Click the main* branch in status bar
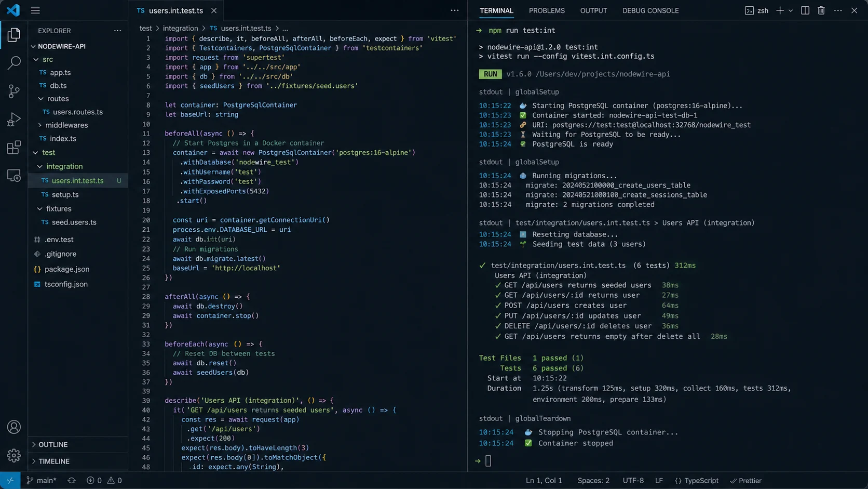 click(42, 481)
